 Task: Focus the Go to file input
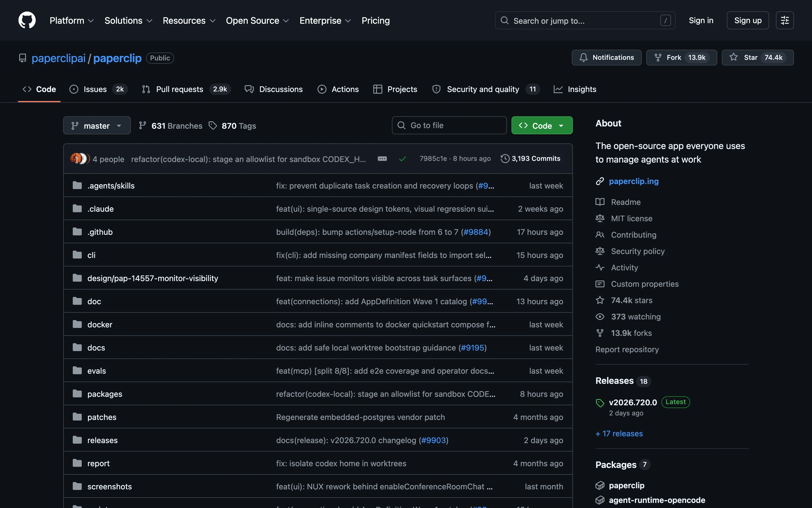[449, 125]
